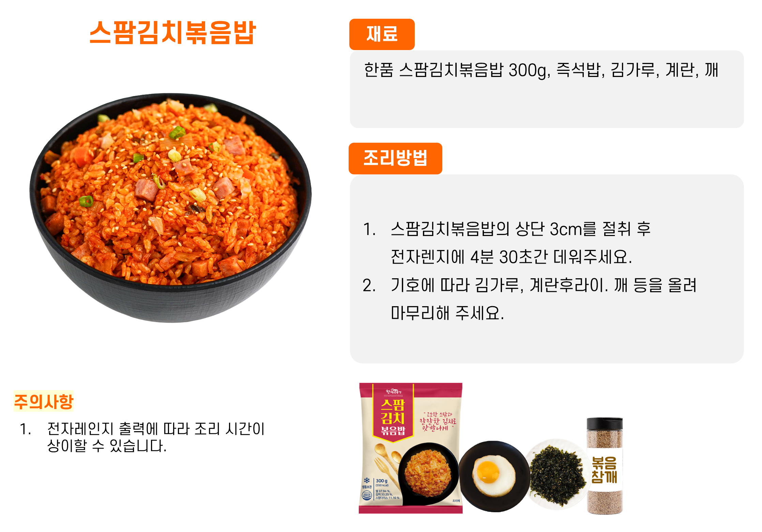Click the handwritten slogan on package
The width and height of the screenshot is (762, 532).
[x=438, y=422]
